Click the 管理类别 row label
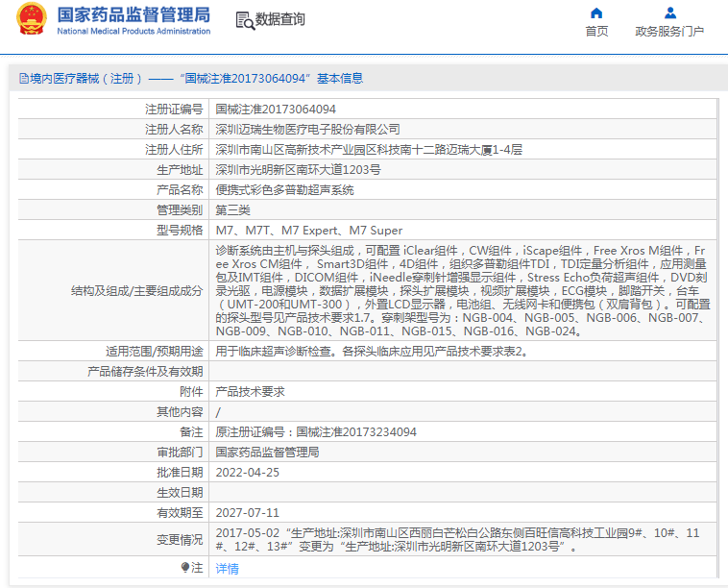Viewport: 728px width, 588px height. (180, 210)
